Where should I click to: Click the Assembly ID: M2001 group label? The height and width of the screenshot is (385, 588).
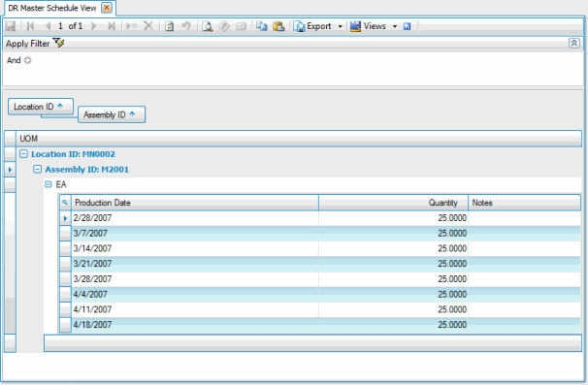click(x=86, y=170)
